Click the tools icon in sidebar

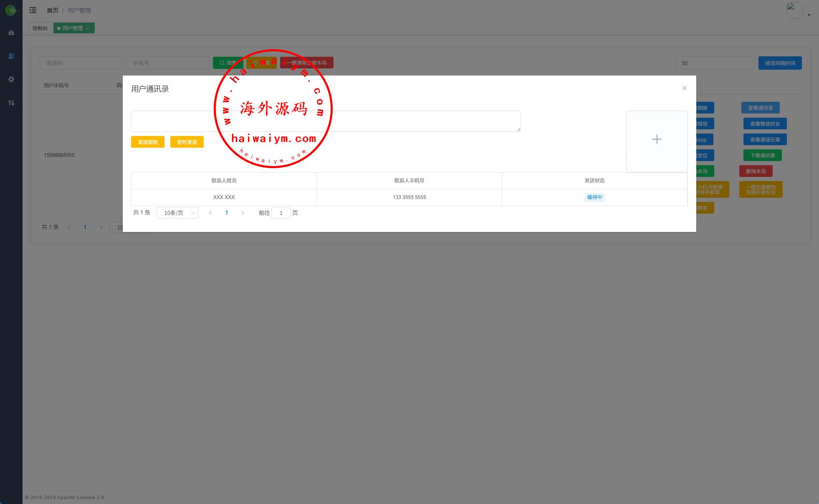point(11,103)
